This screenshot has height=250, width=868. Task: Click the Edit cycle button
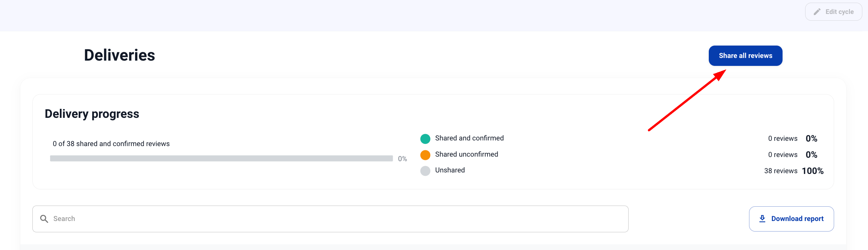[833, 12]
